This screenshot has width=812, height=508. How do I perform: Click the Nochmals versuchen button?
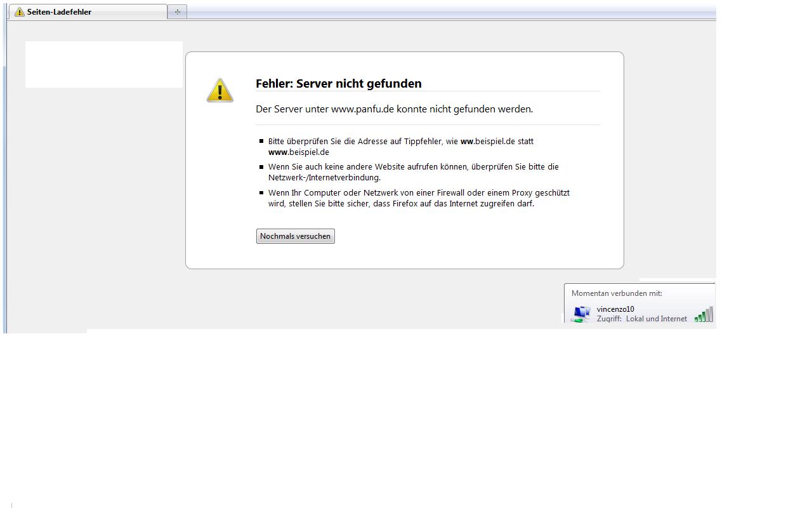click(x=296, y=236)
